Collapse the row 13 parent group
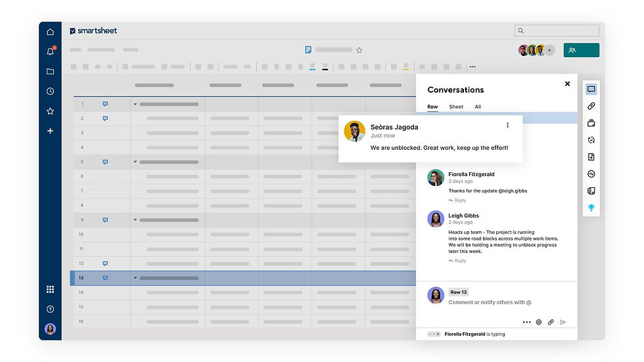Image resolution: width=644 pixels, height=362 pixels. (x=135, y=278)
